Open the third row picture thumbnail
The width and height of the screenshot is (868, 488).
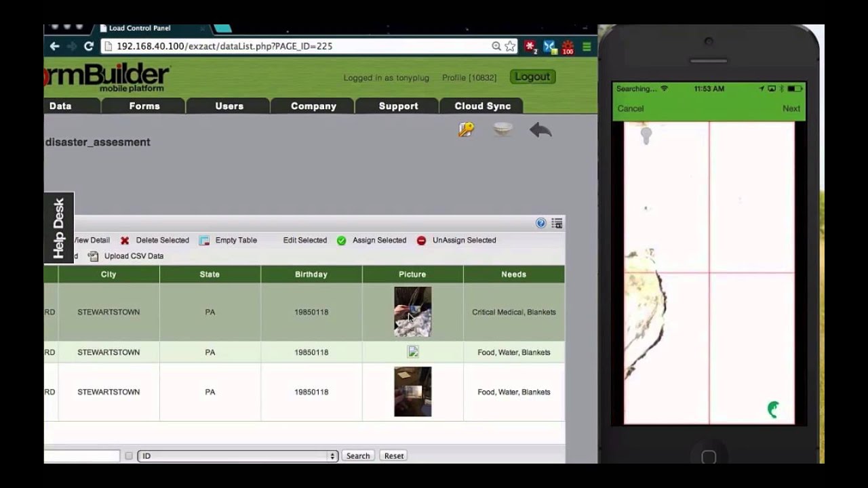point(412,392)
